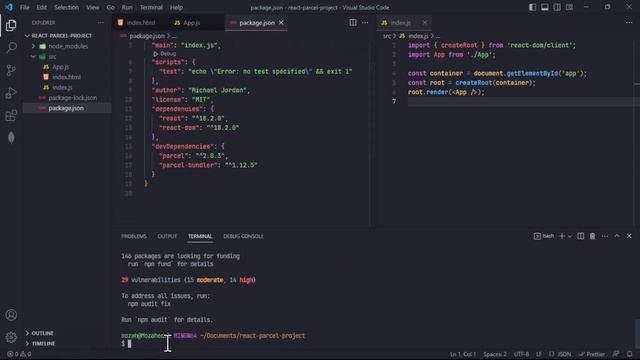Open the File menu
Image resolution: width=640 pixels, height=360 pixels.
pyautogui.click(x=24, y=7)
